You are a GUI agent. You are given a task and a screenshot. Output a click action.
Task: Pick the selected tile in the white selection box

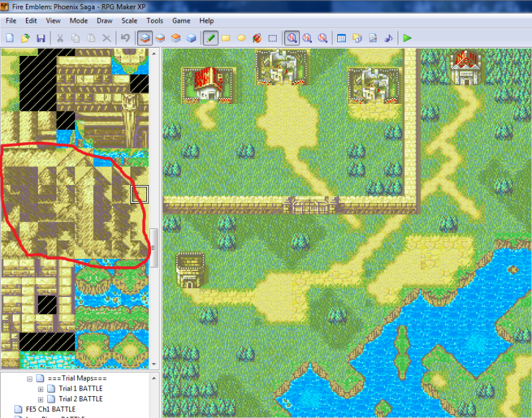140,194
